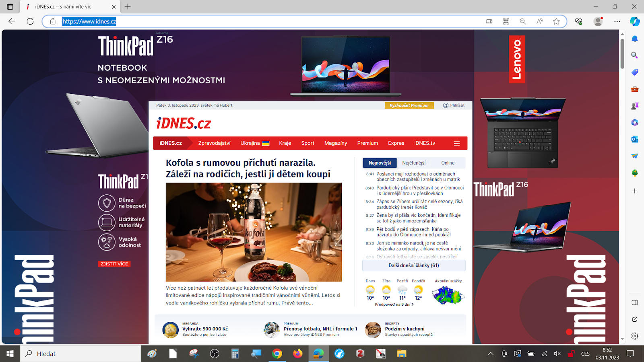This screenshot has width=644, height=362.
Task: Open sidebar notifications bell
Action: [x=635, y=39]
